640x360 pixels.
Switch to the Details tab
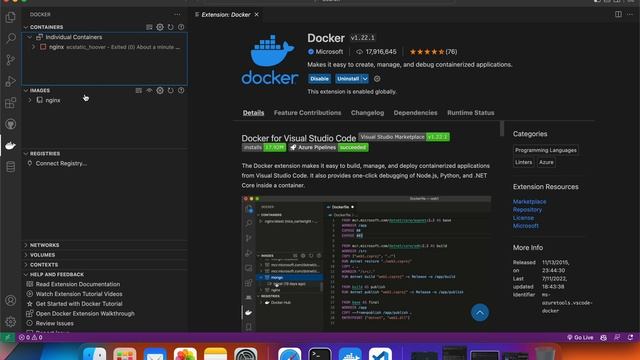[253, 113]
